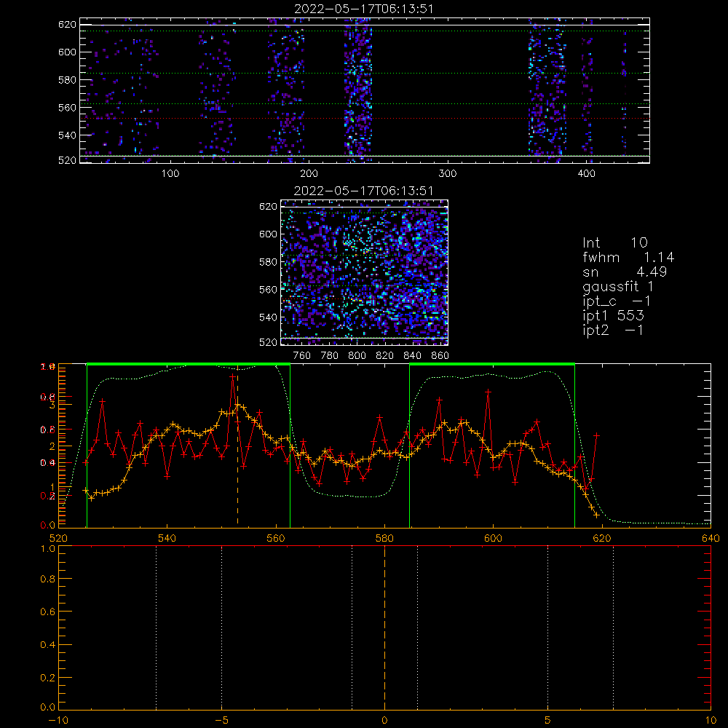
Task: Select the 'ipt2 -1' readout line
Action: pyautogui.click(x=613, y=330)
